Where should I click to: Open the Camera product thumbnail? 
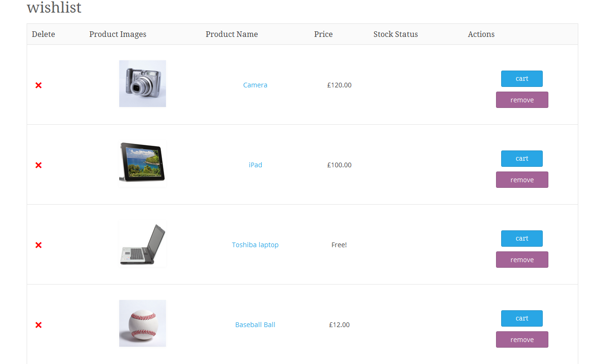click(x=143, y=84)
